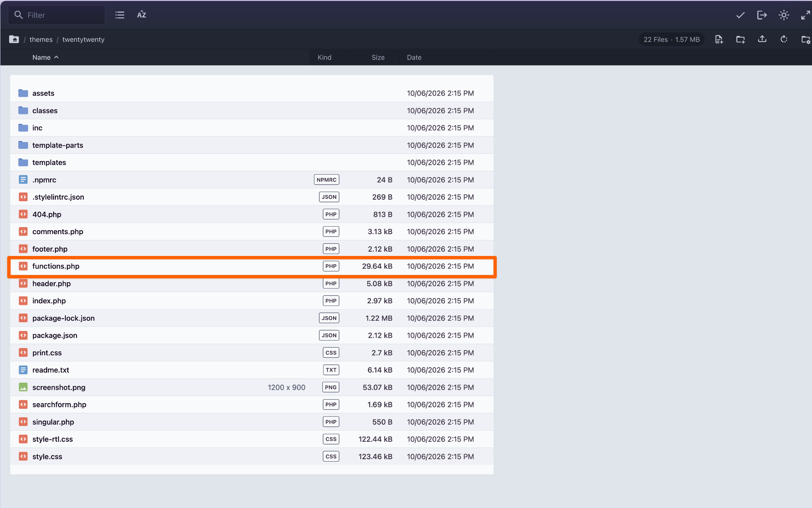Select the package-lock.json file

252,318
